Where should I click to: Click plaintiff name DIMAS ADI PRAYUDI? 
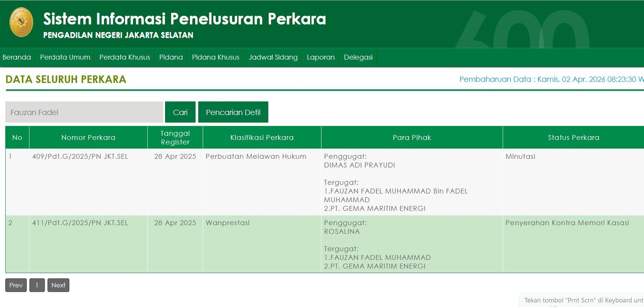point(359,165)
